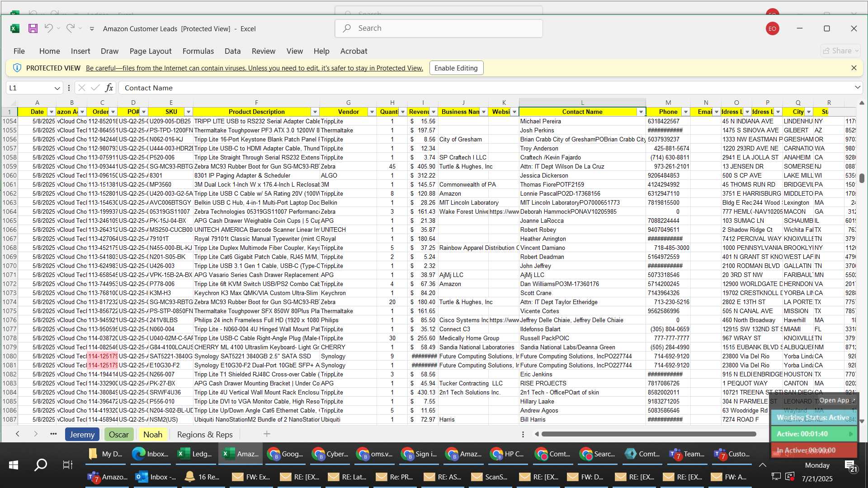Open the Acrobat ribbon tab
Image resolution: width=868 pixels, height=488 pixels.
pyautogui.click(x=354, y=51)
